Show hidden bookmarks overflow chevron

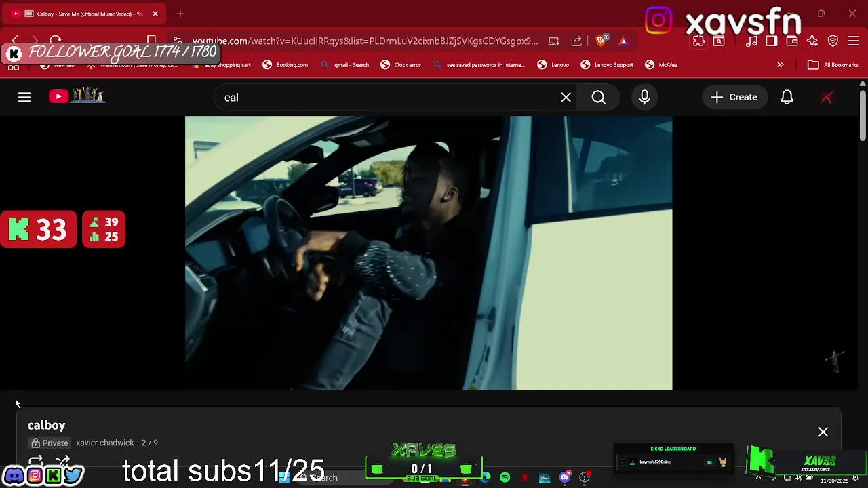(781, 65)
